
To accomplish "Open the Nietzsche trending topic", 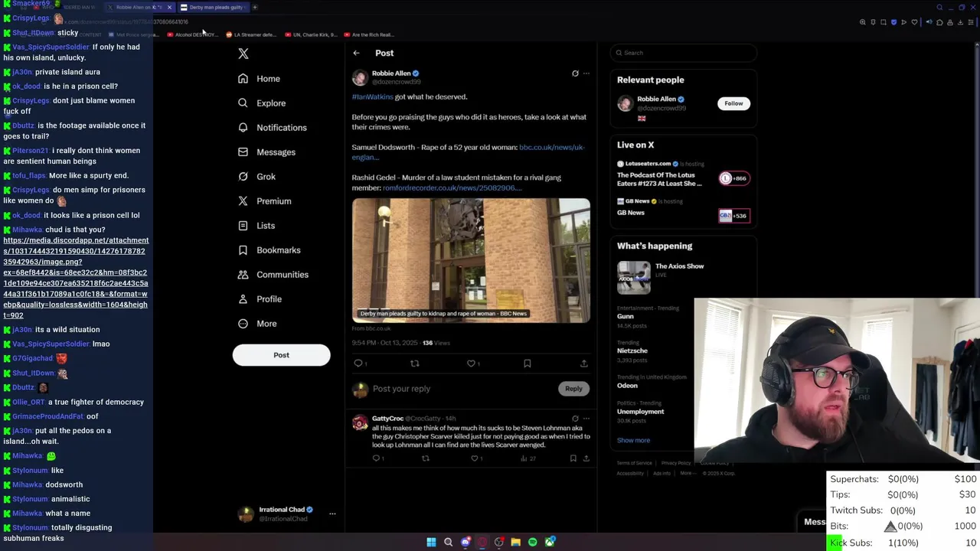I will pos(632,350).
